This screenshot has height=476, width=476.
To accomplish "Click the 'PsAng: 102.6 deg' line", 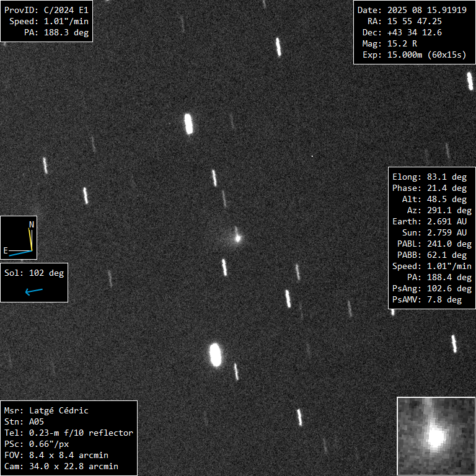I will click(x=431, y=289).
